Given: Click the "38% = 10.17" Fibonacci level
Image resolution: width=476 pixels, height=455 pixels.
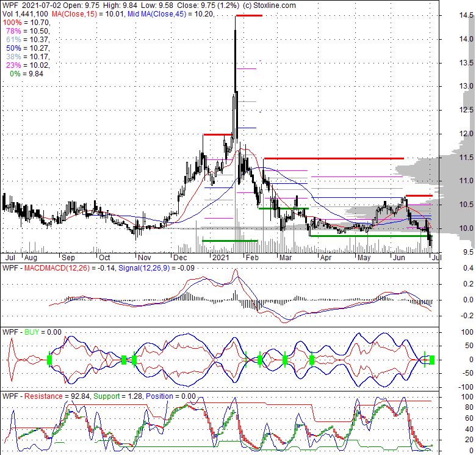Looking at the screenshot, I should [28, 57].
